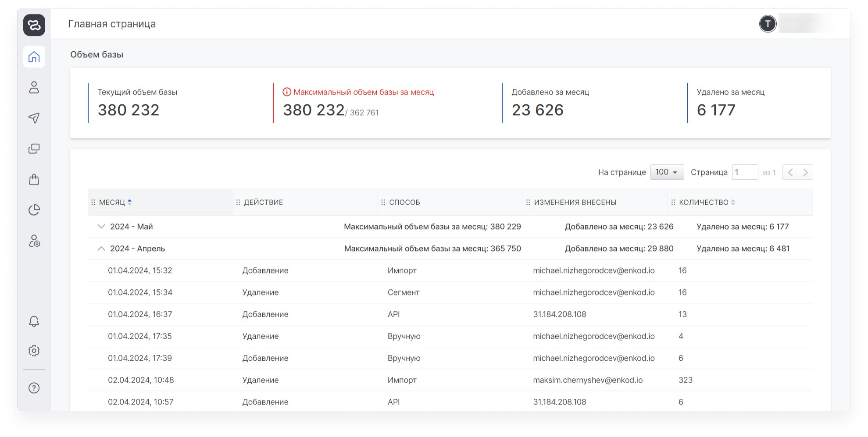This screenshot has width=868, height=437.
Task: Click the Главная страница page title
Action: (112, 24)
